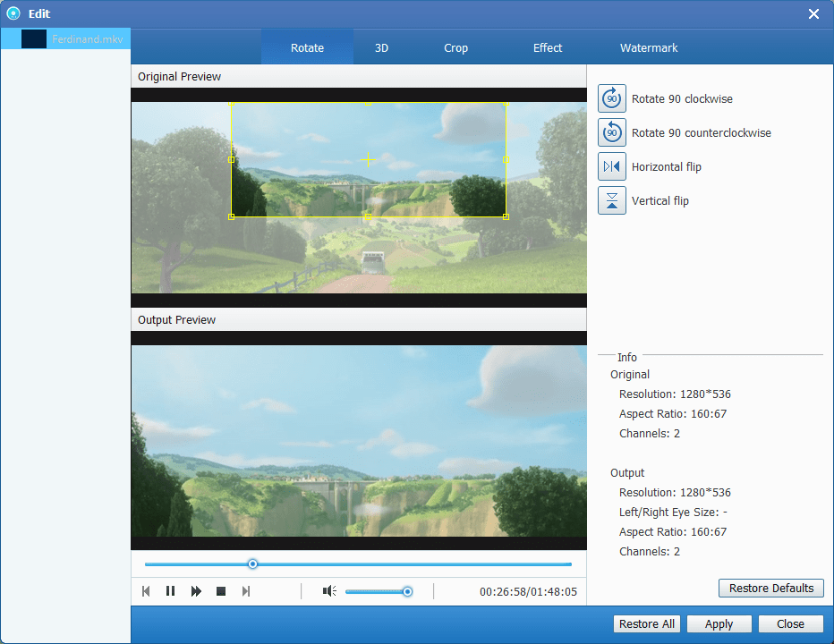Click the Rotate 90 counterclockwise label

[x=701, y=133]
